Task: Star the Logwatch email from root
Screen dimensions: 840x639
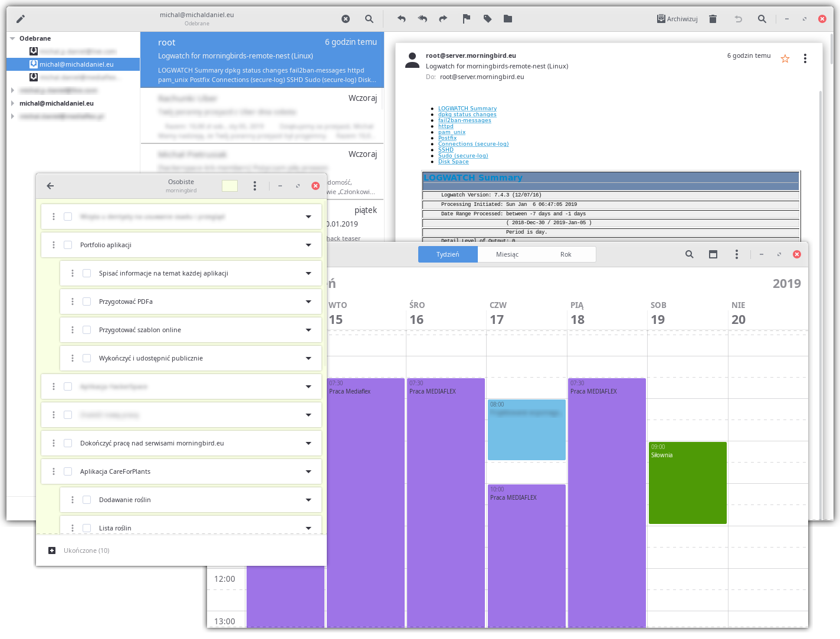Action: [x=785, y=58]
